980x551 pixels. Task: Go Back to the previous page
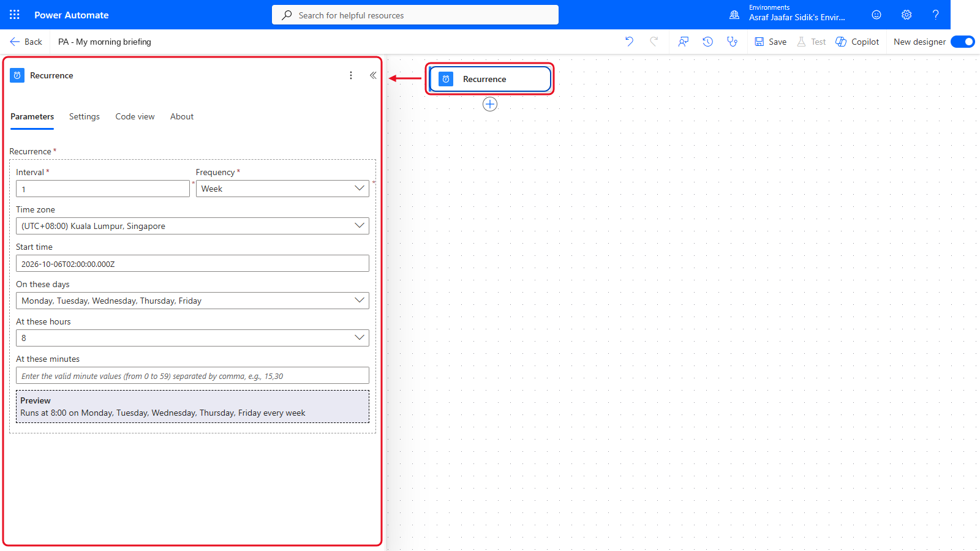click(x=26, y=42)
